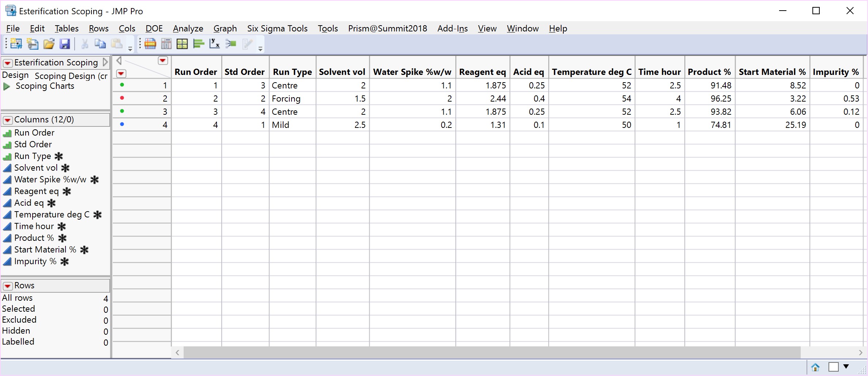Image resolution: width=868 pixels, height=376 pixels.
Task: Click the Open file folder icon
Action: [x=49, y=44]
